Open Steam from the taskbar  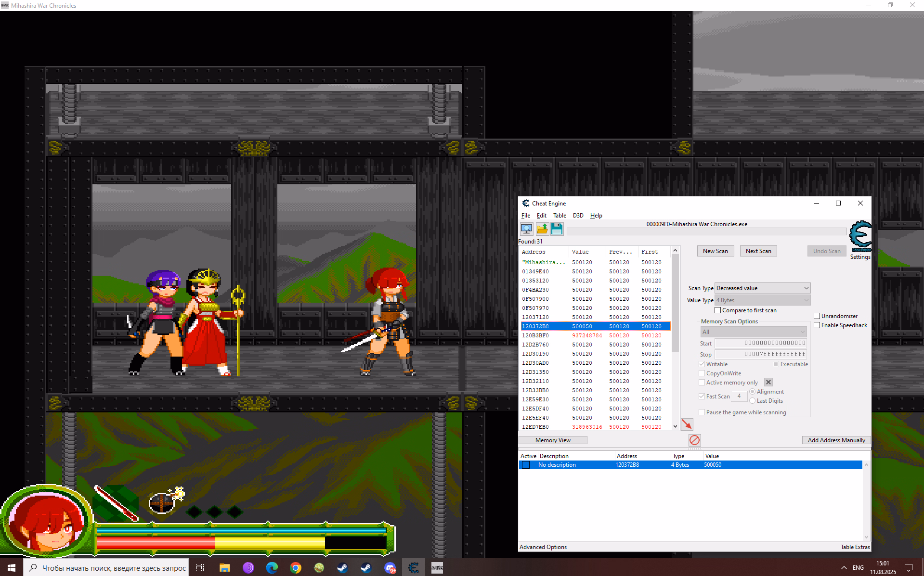click(x=342, y=568)
